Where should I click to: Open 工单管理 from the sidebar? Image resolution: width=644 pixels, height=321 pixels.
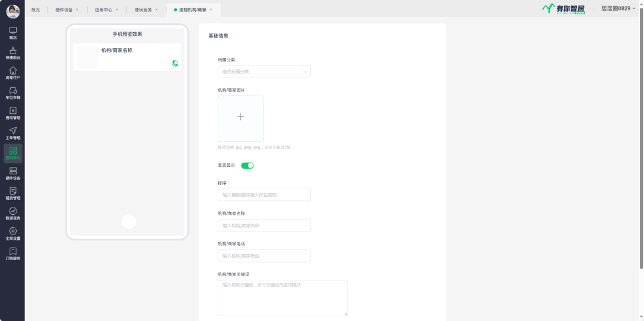[13, 133]
